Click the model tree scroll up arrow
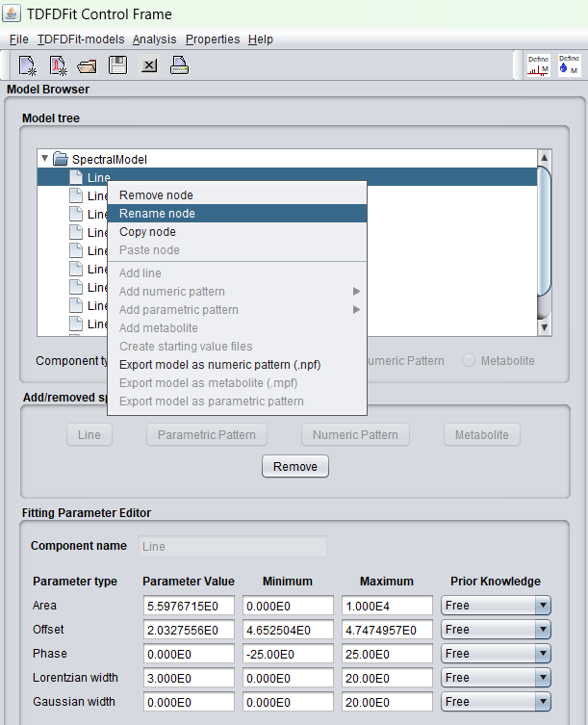This screenshot has height=725, width=588. pyautogui.click(x=544, y=158)
